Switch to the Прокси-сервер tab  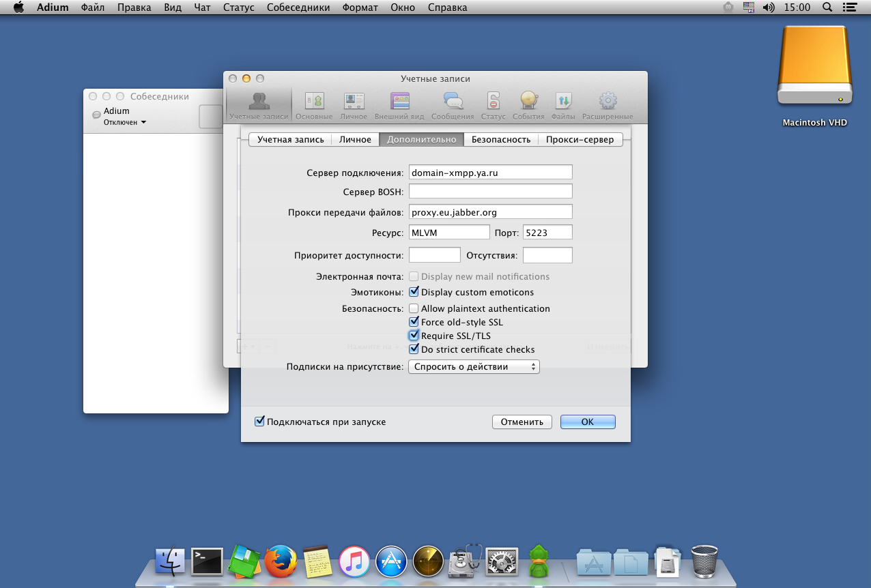[580, 139]
